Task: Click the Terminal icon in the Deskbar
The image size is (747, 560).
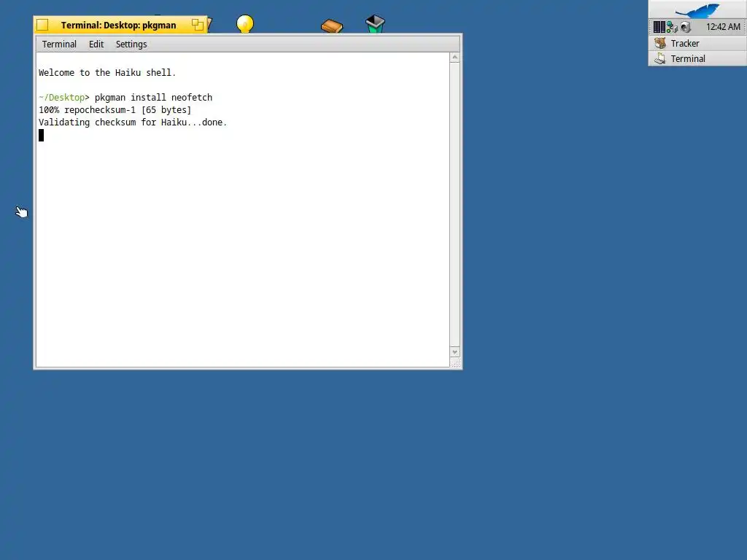Action: (660, 58)
